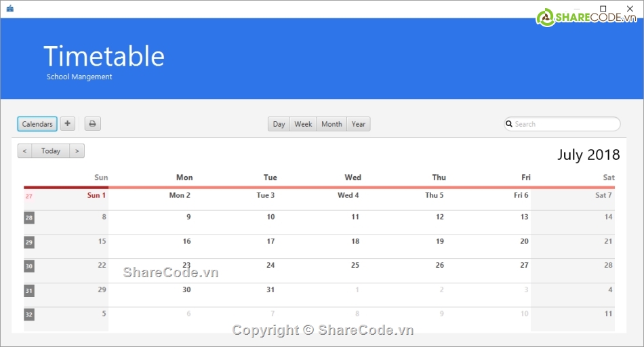This screenshot has height=347, width=644.
Task: Jump to Today
Action: tap(51, 151)
